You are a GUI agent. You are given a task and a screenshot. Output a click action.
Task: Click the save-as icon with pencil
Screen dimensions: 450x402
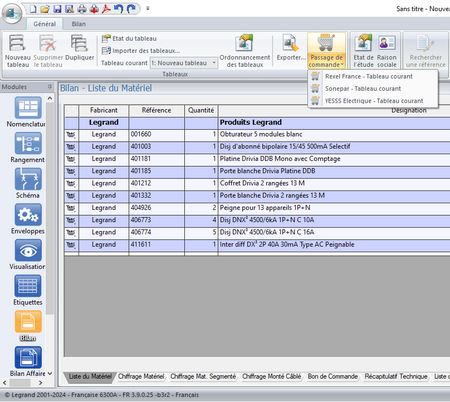pyautogui.click(x=69, y=9)
